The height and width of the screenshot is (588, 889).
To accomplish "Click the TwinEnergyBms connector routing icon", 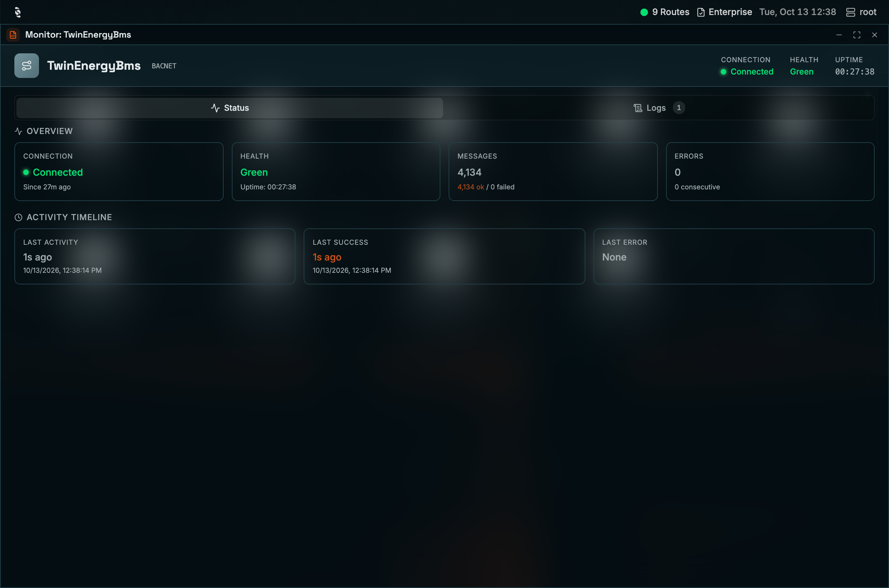I will coord(27,66).
